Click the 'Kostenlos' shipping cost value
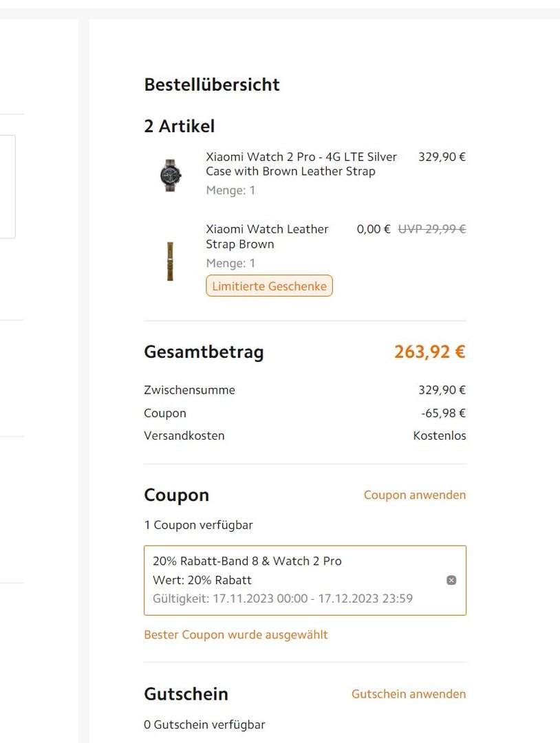Screen dimensions: 560x743 tap(439, 435)
